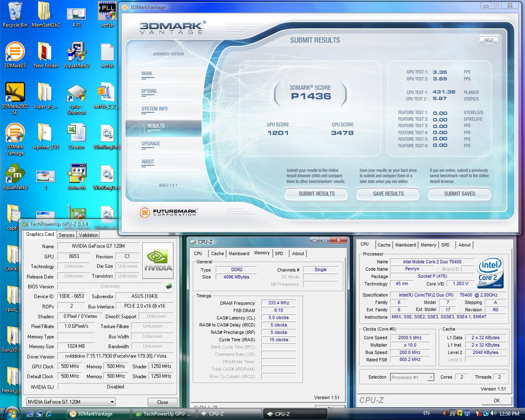Switch to GPU-Z Sensors tab
The height and width of the screenshot is (420, 525).
[x=66, y=235]
